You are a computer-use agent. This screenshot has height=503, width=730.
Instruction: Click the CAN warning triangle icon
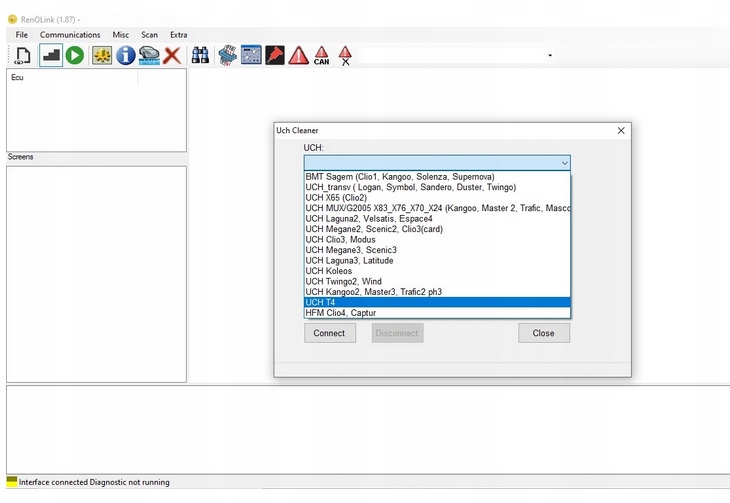click(321, 55)
